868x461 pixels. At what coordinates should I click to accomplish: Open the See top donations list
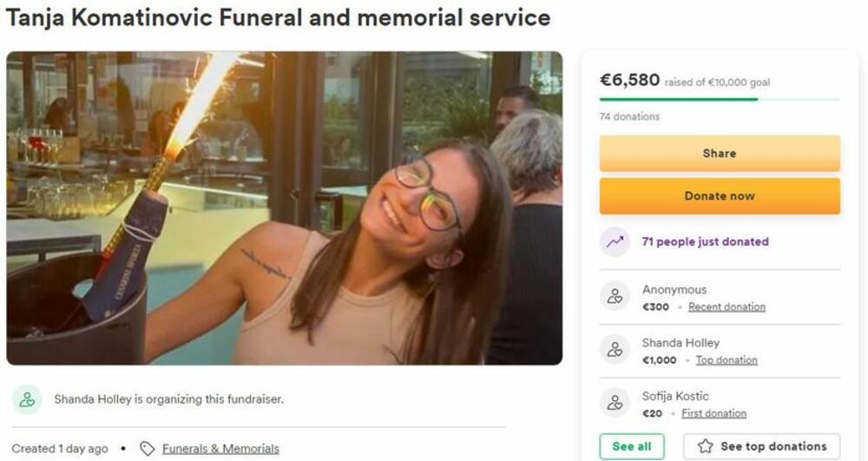pyautogui.click(x=761, y=446)
